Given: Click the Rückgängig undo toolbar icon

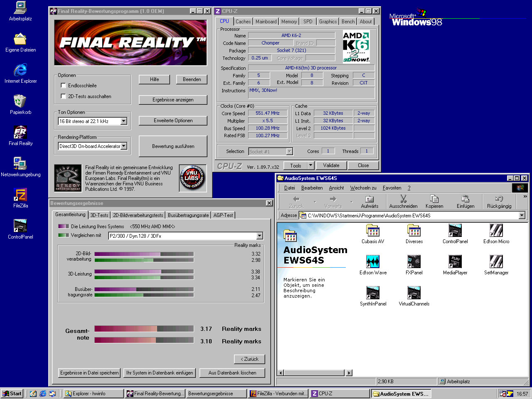Looking at the screenshot, I should 499,199.
